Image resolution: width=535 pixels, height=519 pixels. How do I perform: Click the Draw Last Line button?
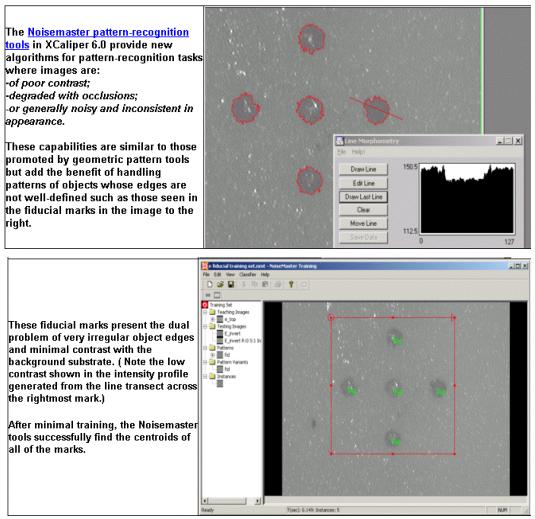pyautogui.click(x=363, y=197)
